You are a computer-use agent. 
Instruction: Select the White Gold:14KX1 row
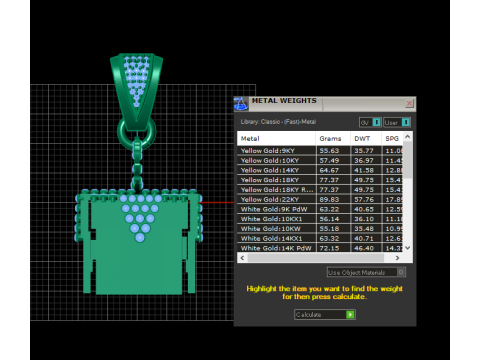point(320,238)
